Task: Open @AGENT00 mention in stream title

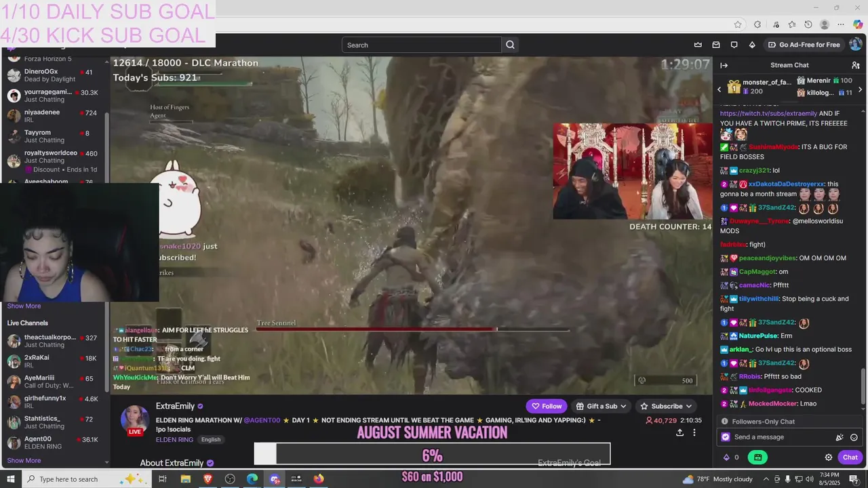Action: pyautogui.click(x=262, y=420)
